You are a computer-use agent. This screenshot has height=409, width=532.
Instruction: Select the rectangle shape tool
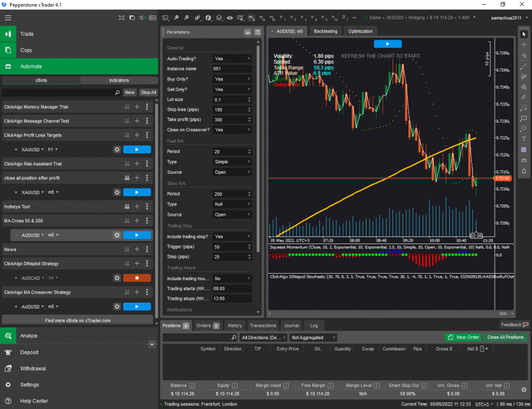(524, 118)
